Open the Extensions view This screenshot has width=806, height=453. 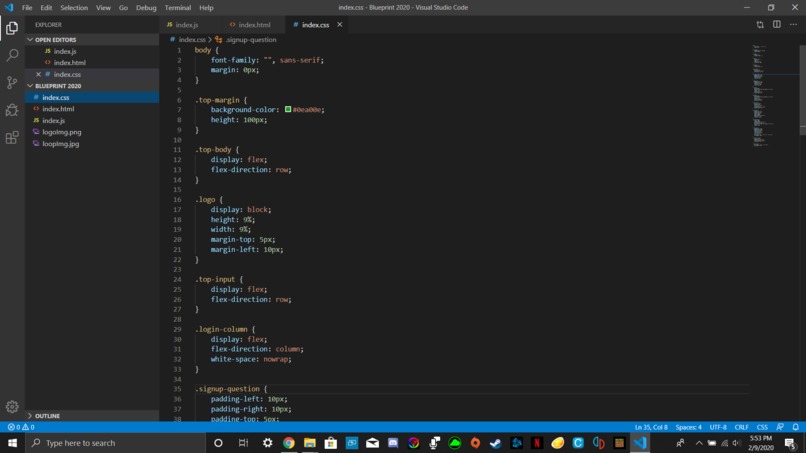[12, 137]
